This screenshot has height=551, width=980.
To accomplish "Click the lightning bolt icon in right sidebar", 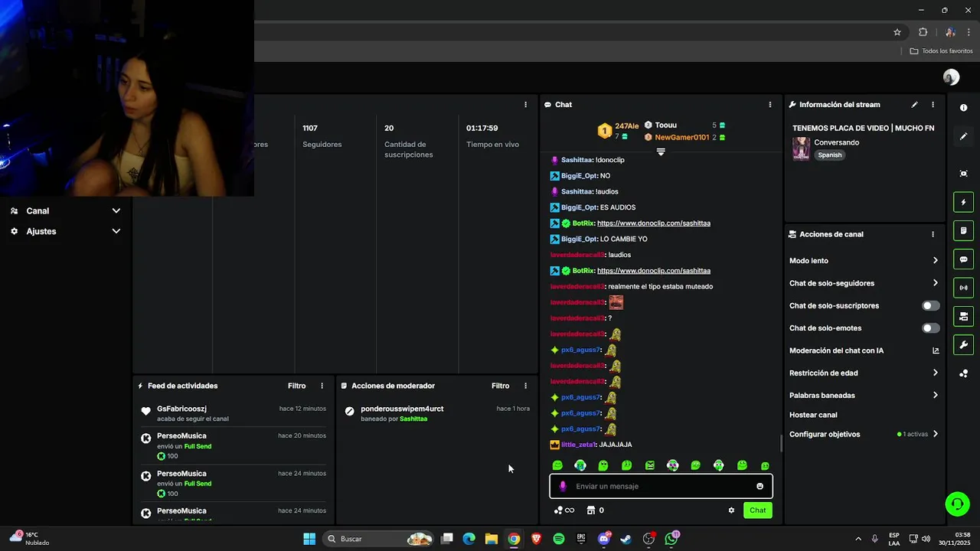I will [x=963, y=202].
